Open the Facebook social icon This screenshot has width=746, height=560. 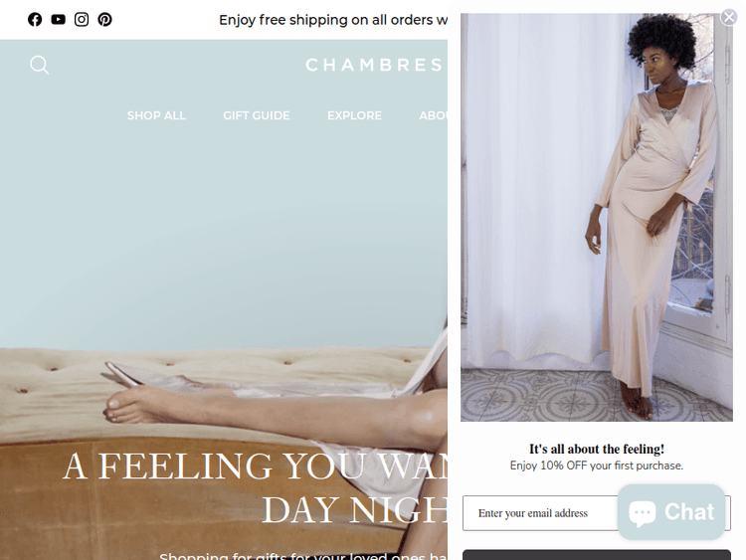pos(35,20)
